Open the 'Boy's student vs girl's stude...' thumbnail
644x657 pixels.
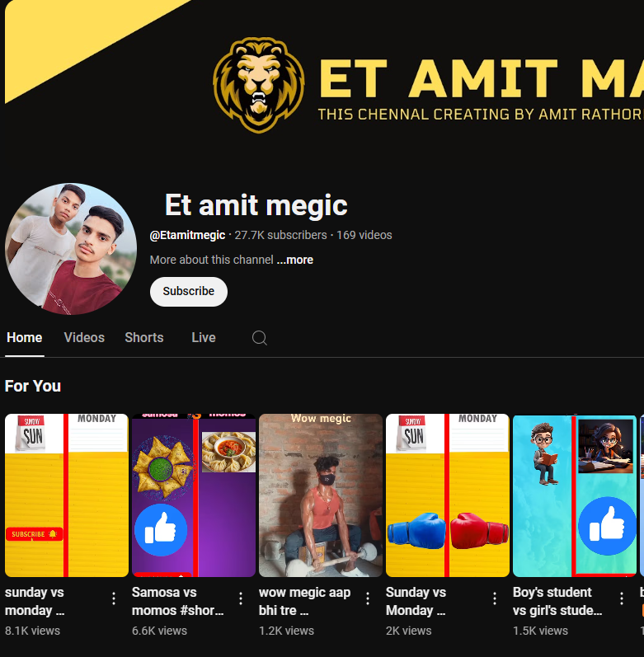click(575, 495)
